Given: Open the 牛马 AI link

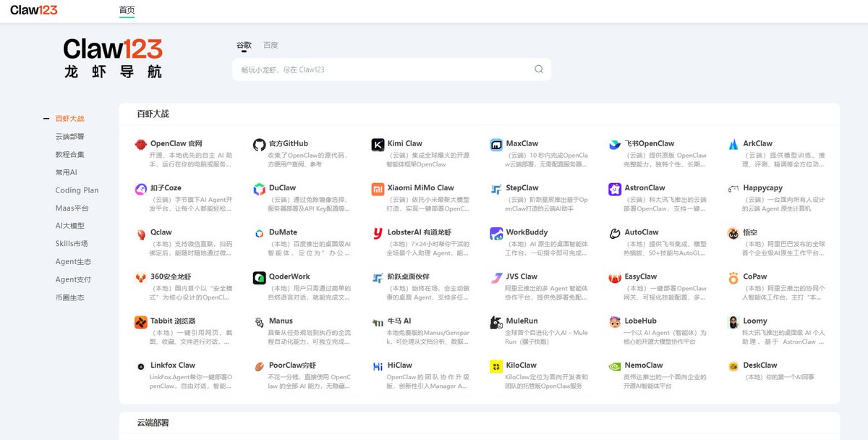Looking at the screenshot, I should (399, 321).
